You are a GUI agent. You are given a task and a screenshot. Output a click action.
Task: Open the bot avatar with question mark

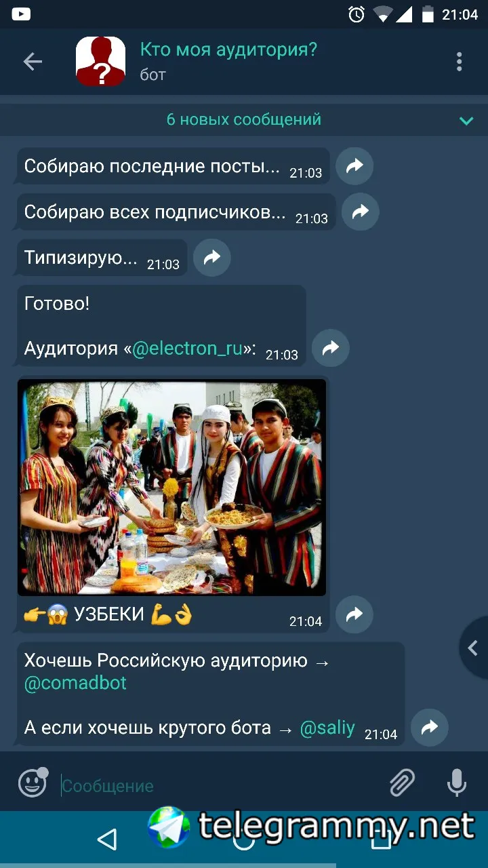[x=100, y=62]
